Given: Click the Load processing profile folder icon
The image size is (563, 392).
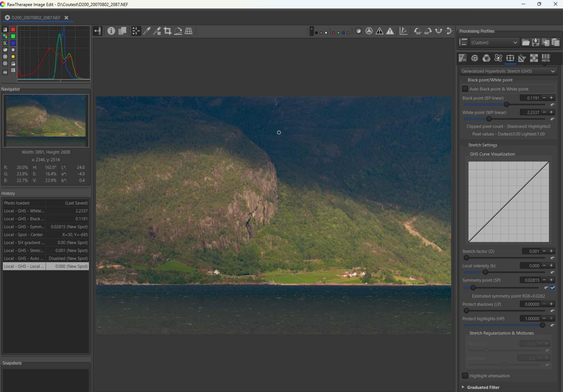Looking at the screenshot, I should pyautogui.click(x=526, y=42).
